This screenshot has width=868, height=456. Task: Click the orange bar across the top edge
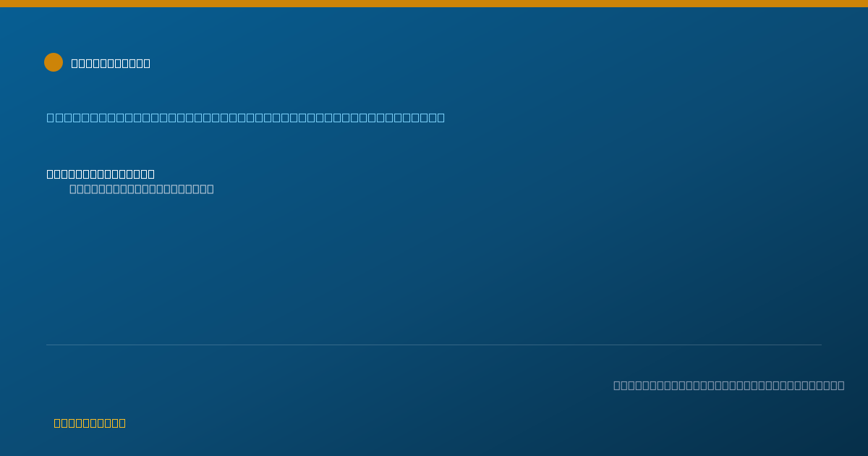point(434,4)
